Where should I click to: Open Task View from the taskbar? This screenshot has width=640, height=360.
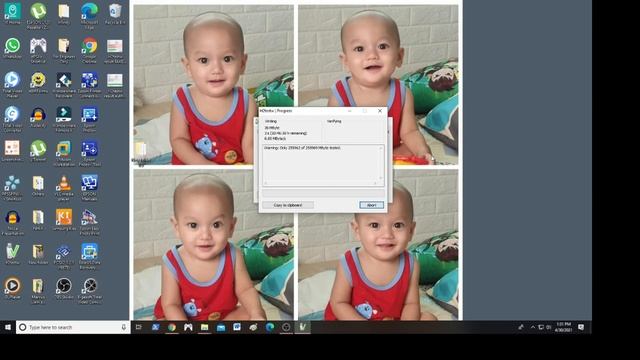coord(139,327)
